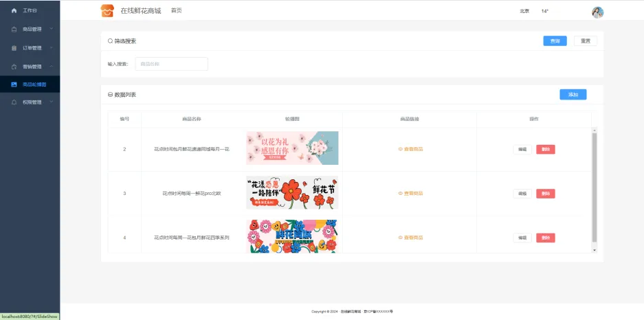The height and width of the screenshot is (320, 644).
Task: Open the user avatar in top right
Action: point(597,12)
